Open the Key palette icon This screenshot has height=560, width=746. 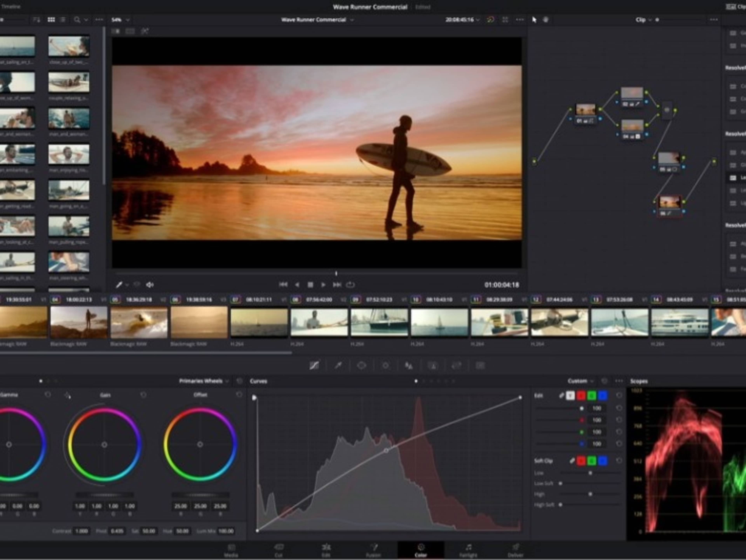coord(456,365)
